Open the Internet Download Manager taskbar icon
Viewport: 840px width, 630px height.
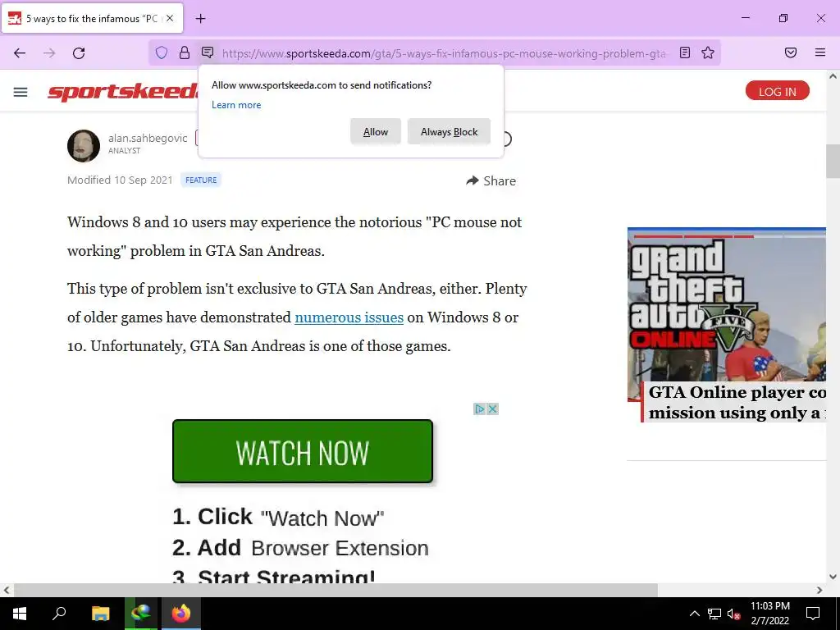tap(141, 614)
